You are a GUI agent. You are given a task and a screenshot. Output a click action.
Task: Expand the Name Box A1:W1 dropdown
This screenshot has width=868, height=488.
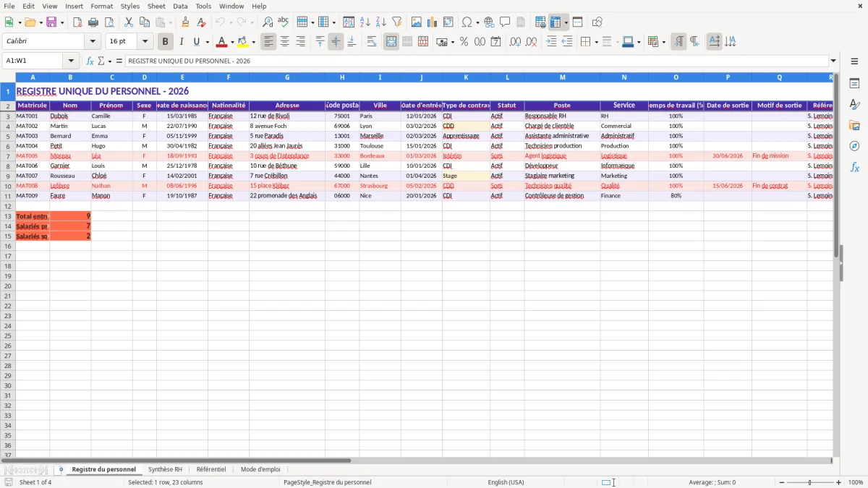coord(71,61)
